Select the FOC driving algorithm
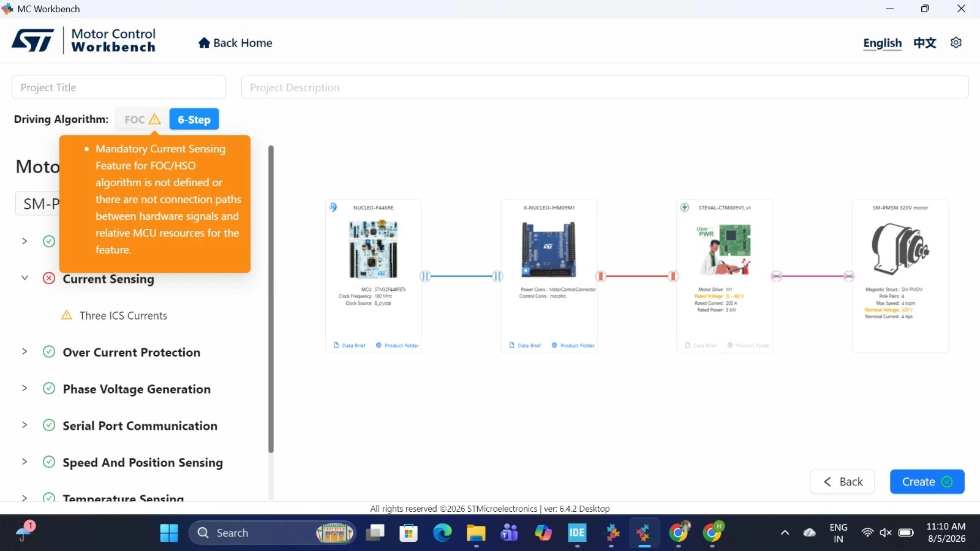The image size is (980, 551). point(141,119)
